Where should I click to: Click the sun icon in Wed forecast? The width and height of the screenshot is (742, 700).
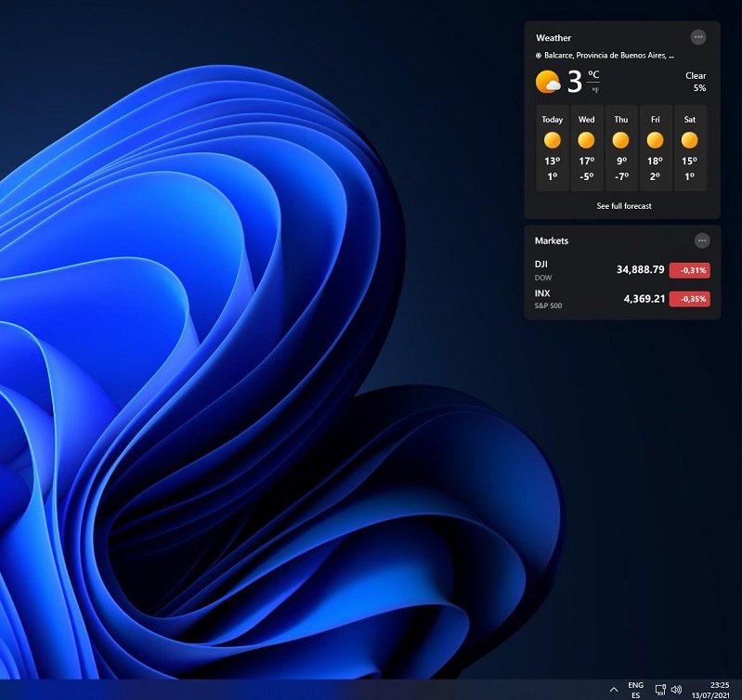point(586,140)
